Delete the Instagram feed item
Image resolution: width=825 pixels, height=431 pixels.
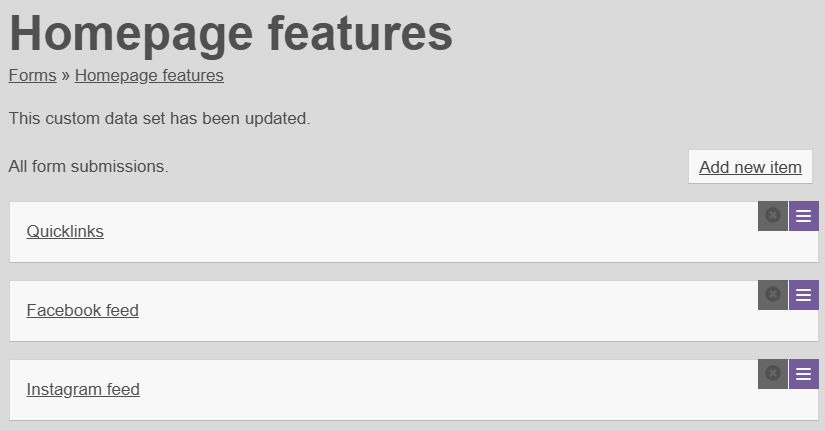coord(773,373)
